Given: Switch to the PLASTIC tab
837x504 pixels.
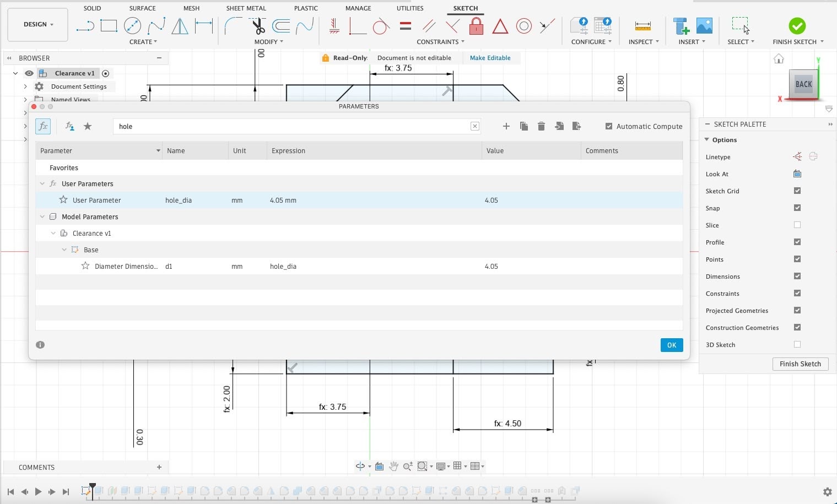Looking at the screenshot, I should pos(306,8).
